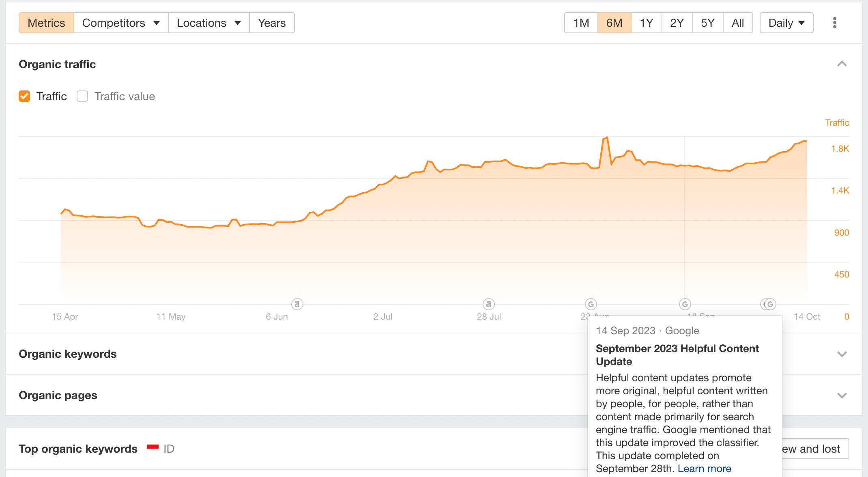
Task: Switch to the Metrics tab
Action: 46,23
